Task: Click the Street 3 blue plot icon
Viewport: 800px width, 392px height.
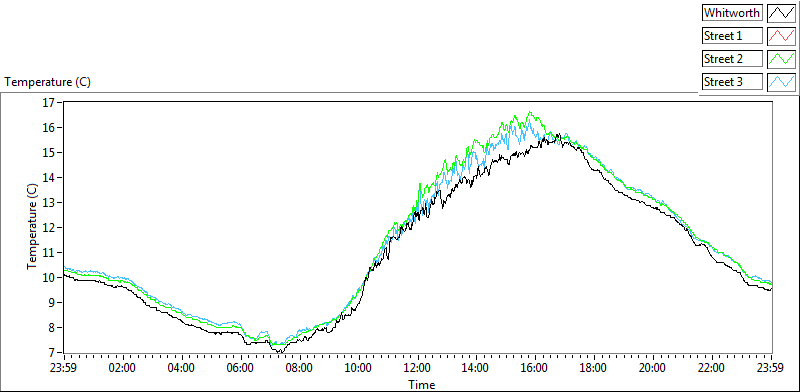Action: 781,82
